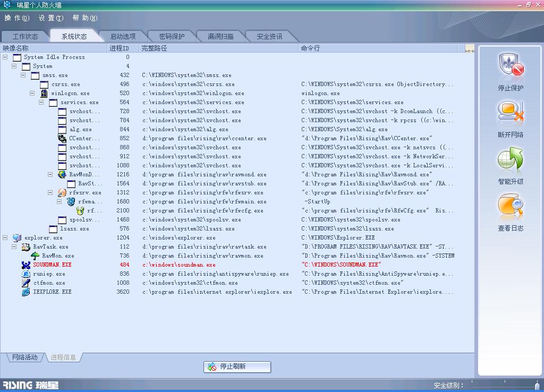Adjust the 安全级别 security level slider
Image resolution: width=544 pixels, height=392 pixels.
pyautogui.click(x=537, y=385)
